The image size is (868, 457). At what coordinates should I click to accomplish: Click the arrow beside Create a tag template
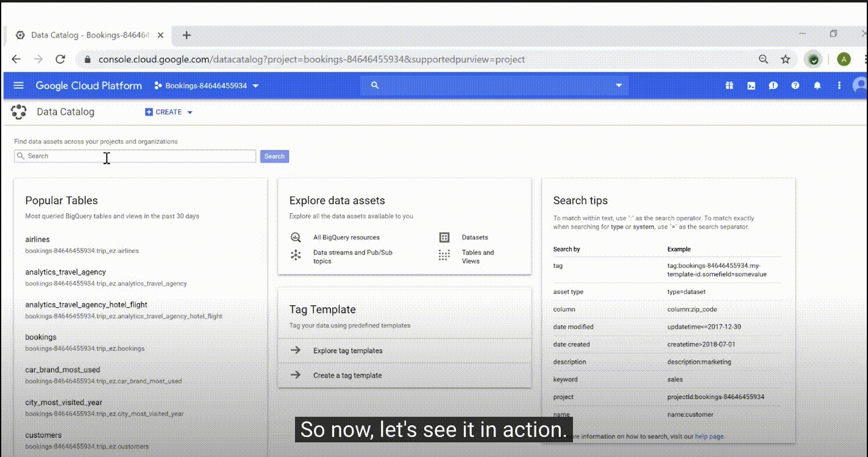(x=296, y=375)
